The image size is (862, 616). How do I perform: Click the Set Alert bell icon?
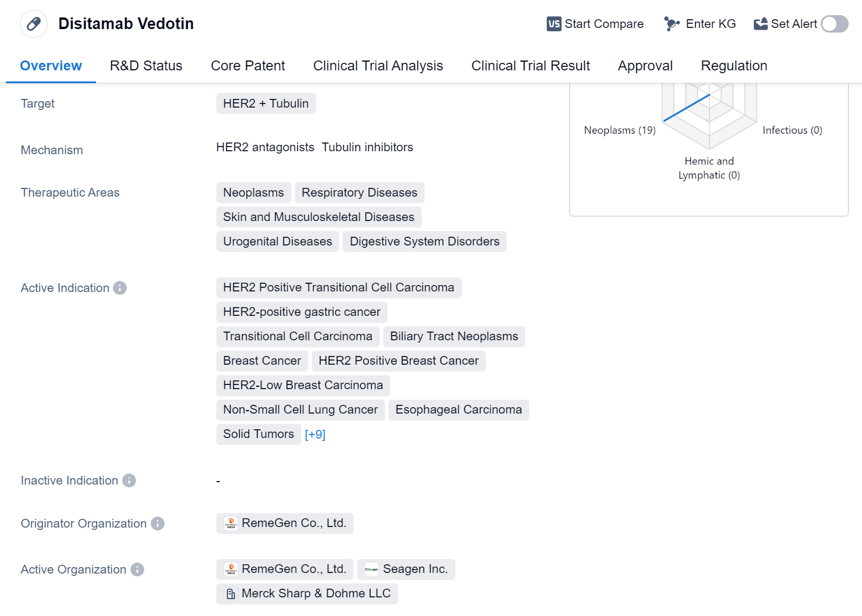(x=760, y=24)
